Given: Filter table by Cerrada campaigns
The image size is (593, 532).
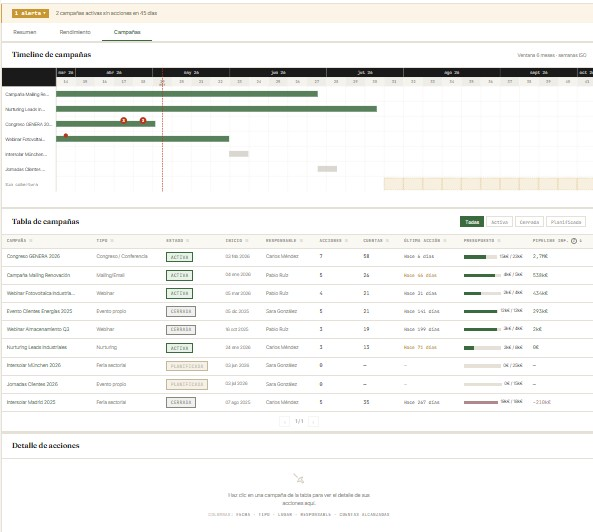Looking at the screenshot, I should [529, 222].
